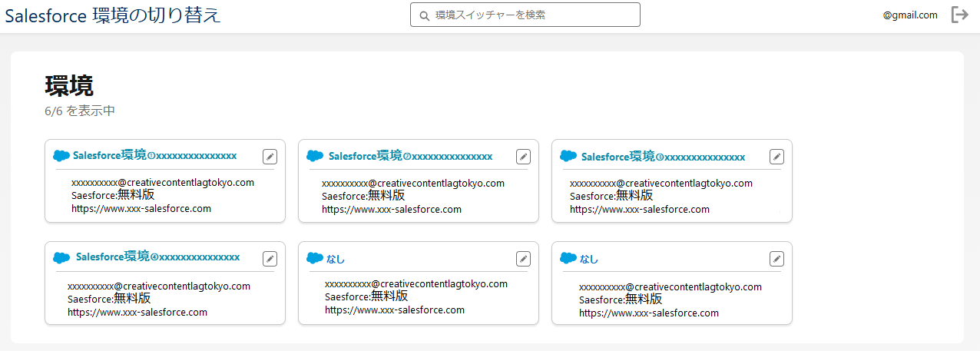Click the cloud logo on Salesforce環境③ card

pos(568,156)
